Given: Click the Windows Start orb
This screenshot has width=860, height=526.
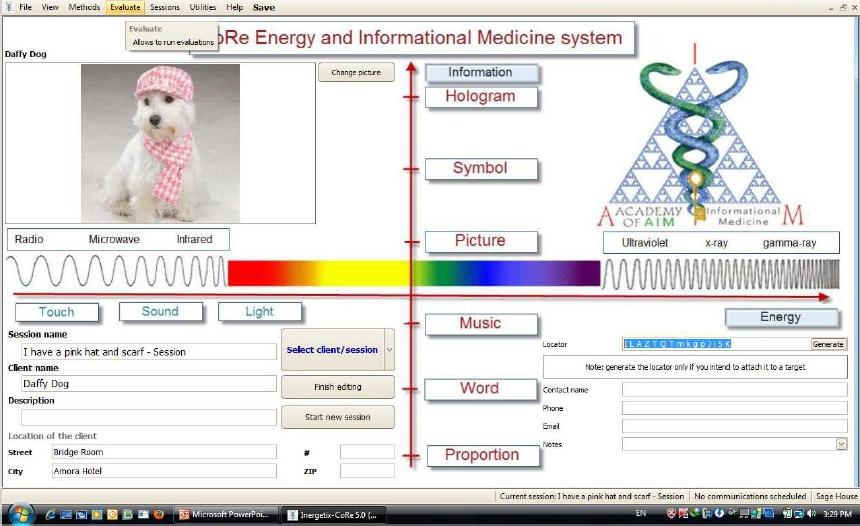Looking at the screenshot, I should pos(19,514).
